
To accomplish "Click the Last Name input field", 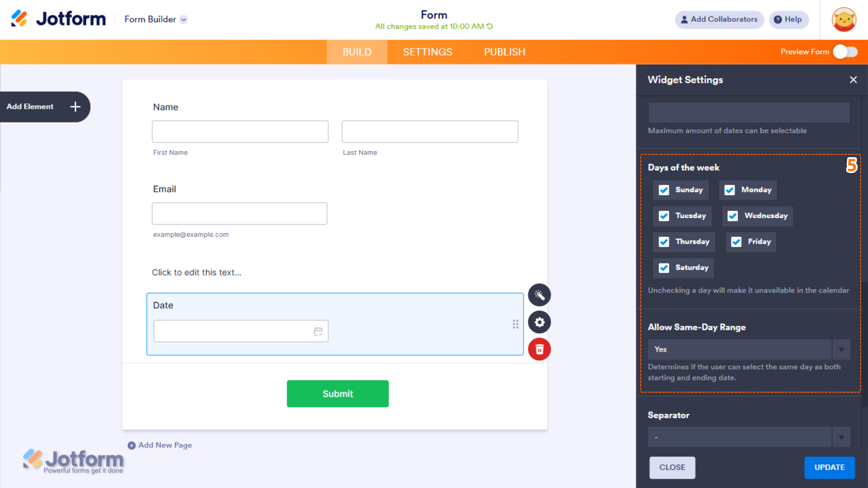I will click(430, 131).
